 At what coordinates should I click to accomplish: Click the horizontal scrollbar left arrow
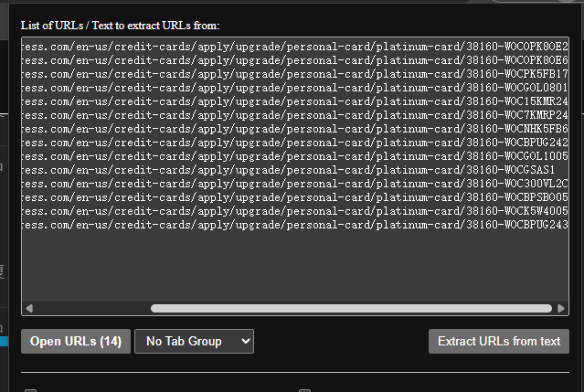coord(29,308)
